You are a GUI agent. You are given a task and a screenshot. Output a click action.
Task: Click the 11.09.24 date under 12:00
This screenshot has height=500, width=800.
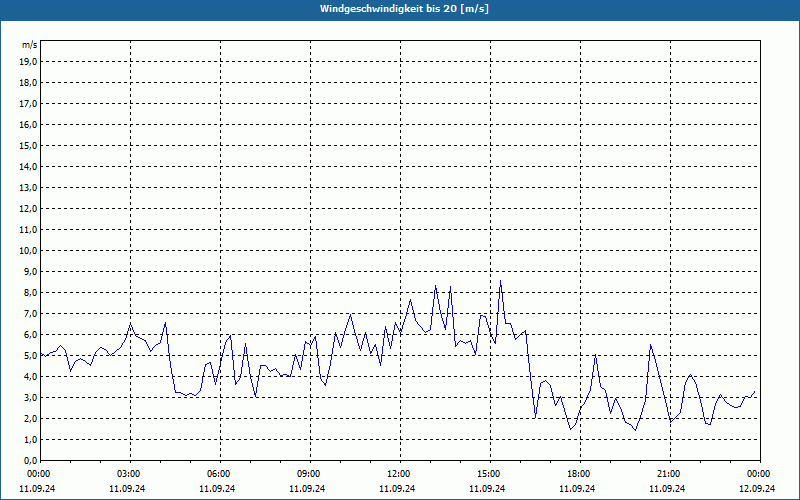397,488
